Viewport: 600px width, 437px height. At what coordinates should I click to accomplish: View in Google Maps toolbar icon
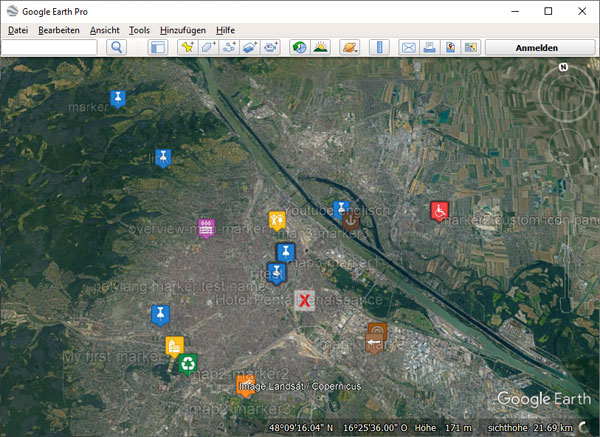tap(471, 47)
